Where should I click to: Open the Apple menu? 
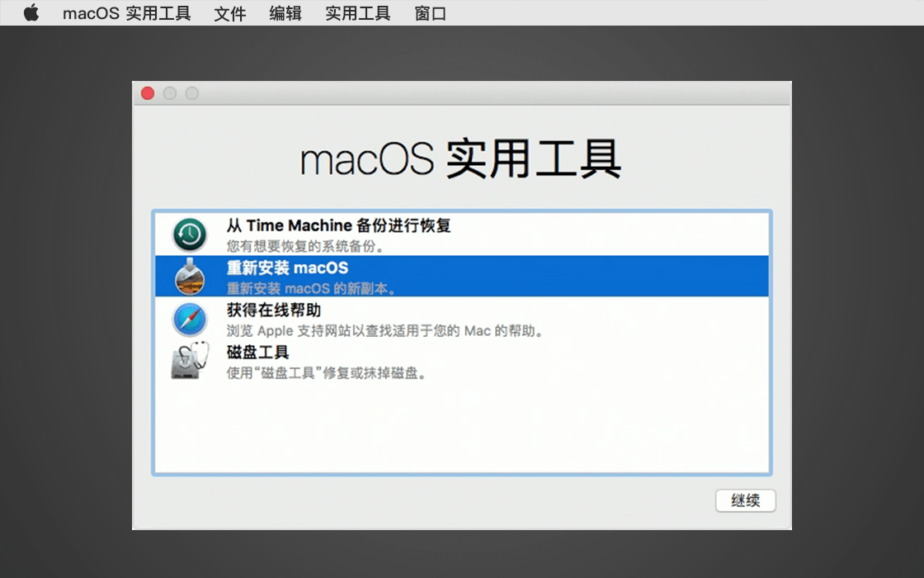pos(31,12)
